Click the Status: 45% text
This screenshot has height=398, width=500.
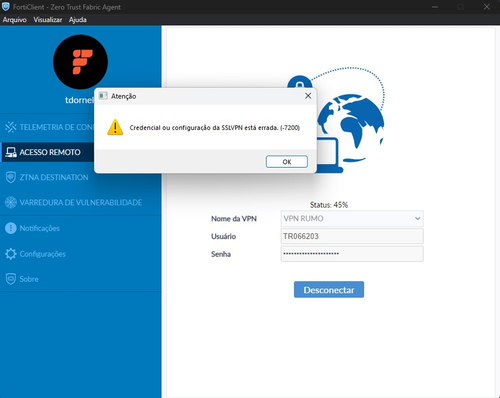point(329,205)
